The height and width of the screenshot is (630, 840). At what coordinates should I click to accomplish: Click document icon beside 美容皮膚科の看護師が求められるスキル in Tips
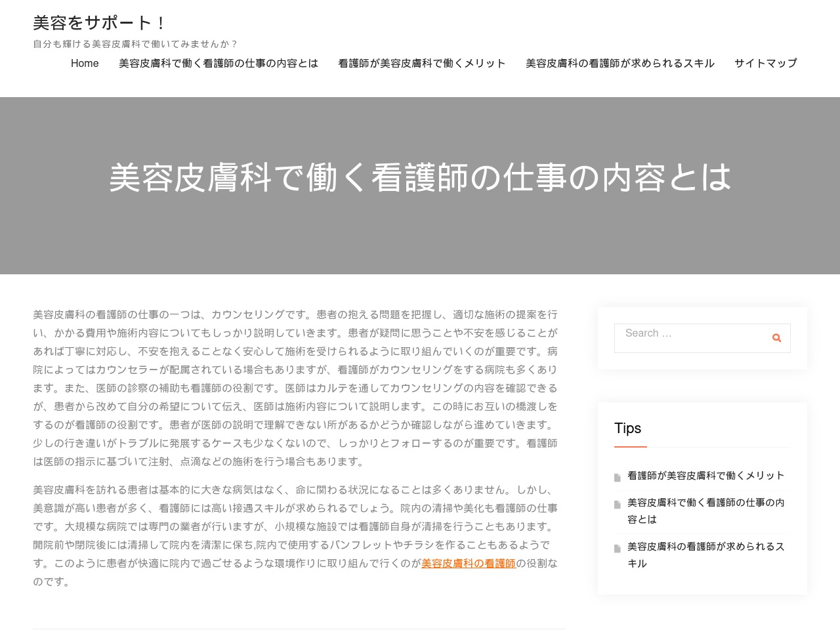617,549
